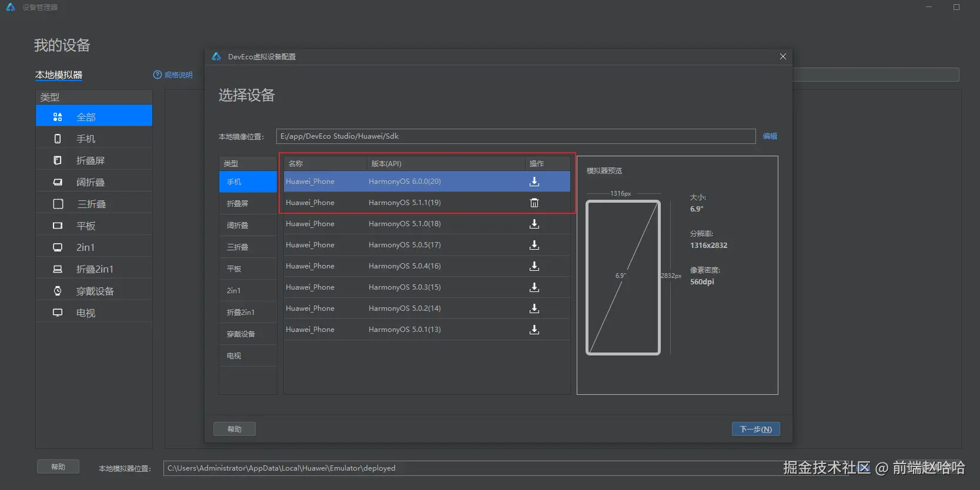Click the 版本(API) column header
This screenshot has height=490, width=980.
point(446,163)
